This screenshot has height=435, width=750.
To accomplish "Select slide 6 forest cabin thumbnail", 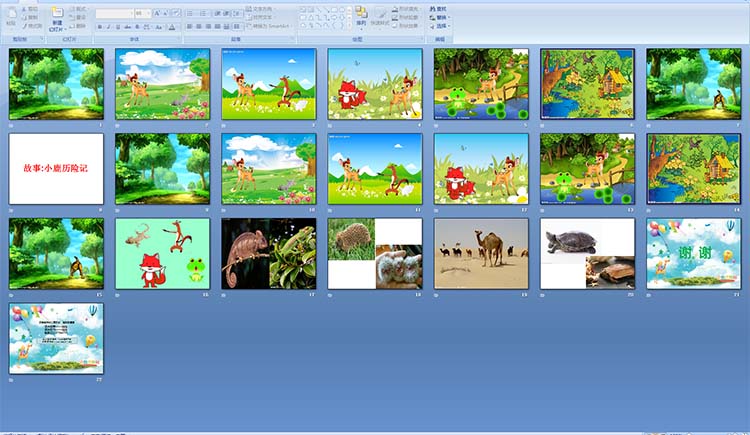I will point(587,84).
